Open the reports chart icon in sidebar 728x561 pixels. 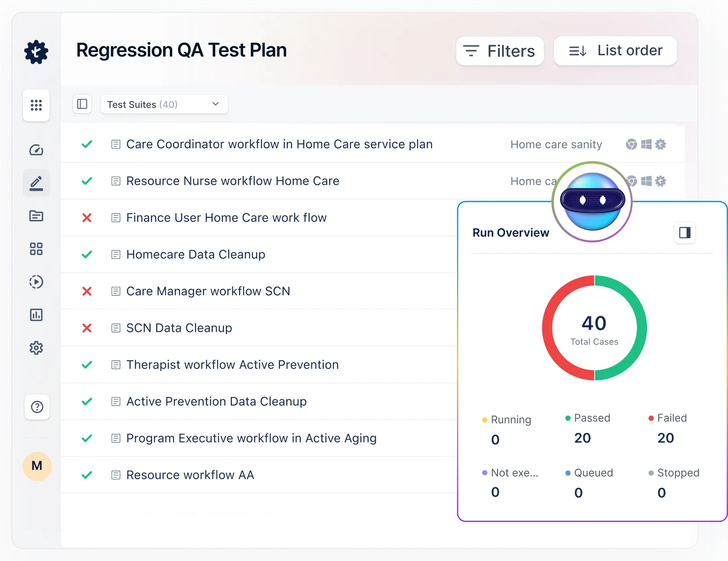[x=36, y=315]
